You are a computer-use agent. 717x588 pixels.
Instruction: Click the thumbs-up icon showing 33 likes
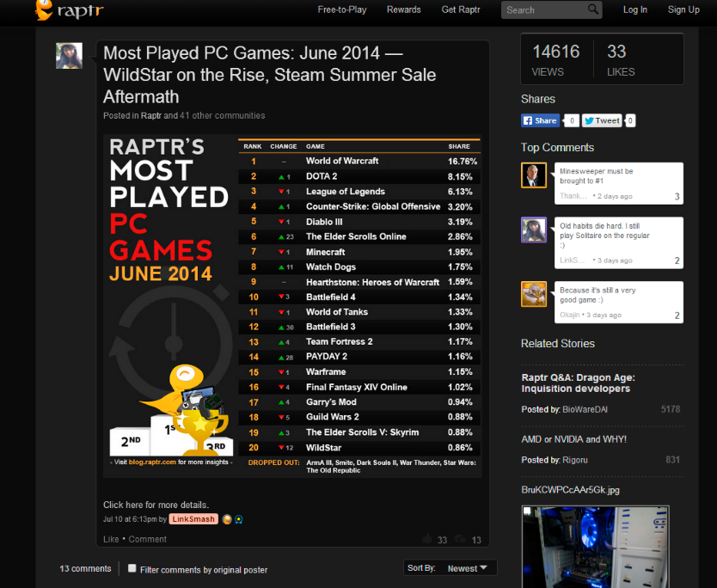[427, 539]
